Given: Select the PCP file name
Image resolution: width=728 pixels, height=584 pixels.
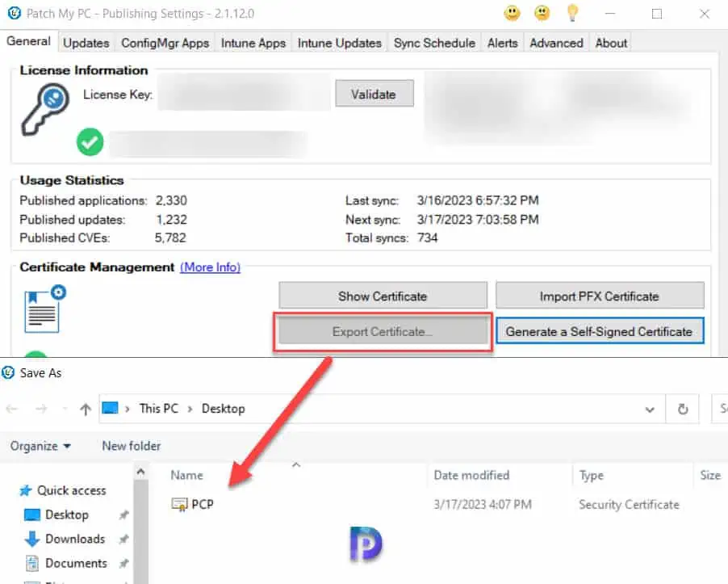Looking at the screenshot, I should pyautogui.click(x=203, y=504).
